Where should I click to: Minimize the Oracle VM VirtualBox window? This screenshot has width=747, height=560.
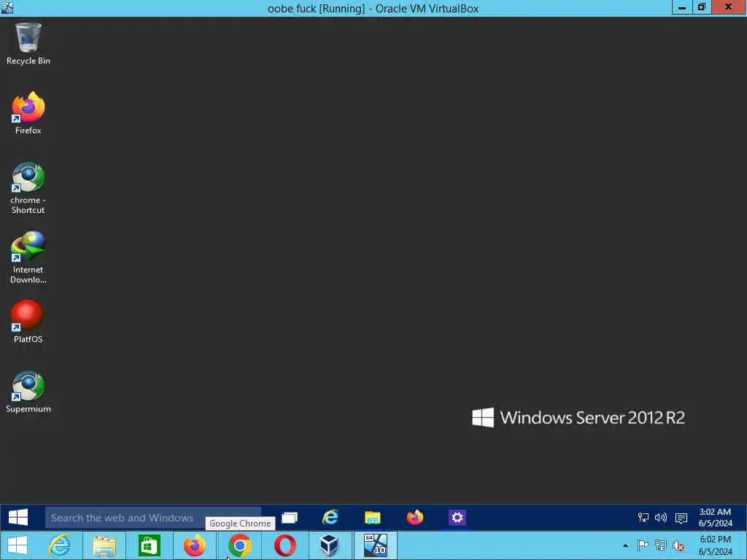pyautogui.click(x=682, y=7)
